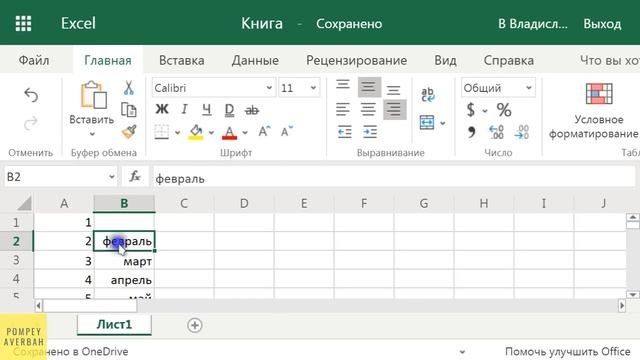Viewport: 640px width, 360px height.
Task: Click merge and center icon
Action: click(427, 122)
